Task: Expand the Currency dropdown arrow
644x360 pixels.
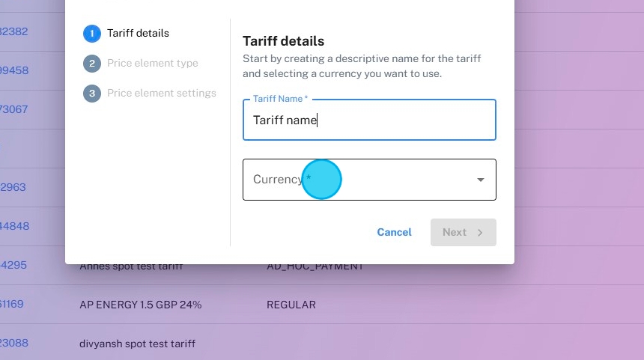Action: coord(481,180)
